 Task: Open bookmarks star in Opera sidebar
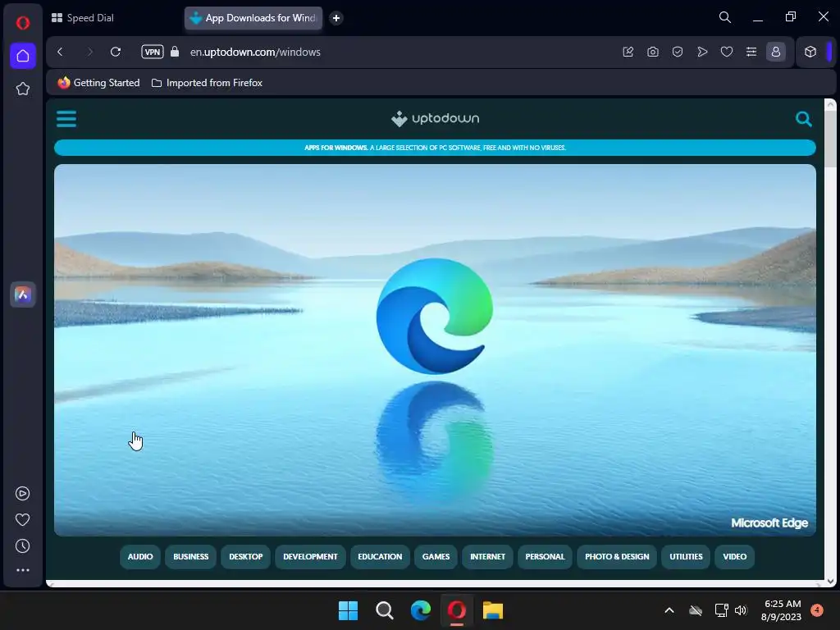click(22, 89)
